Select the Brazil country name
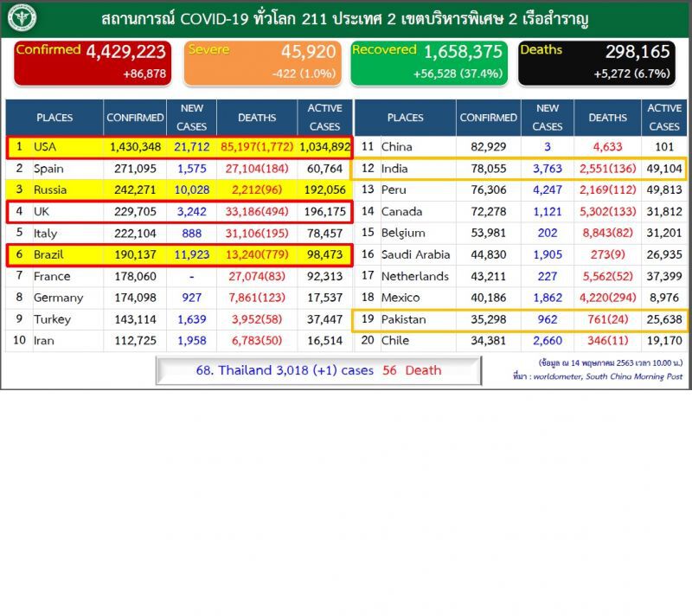This screenshot has width=692, height=616. pos(48,254)
